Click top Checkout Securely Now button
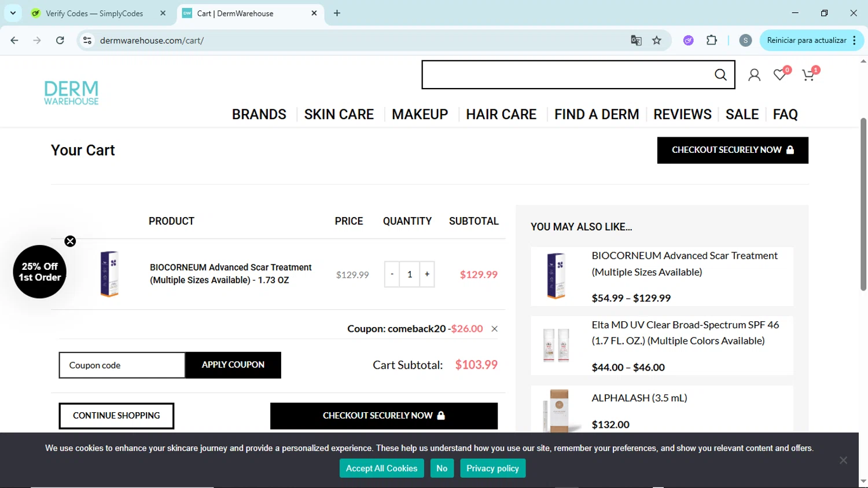Image resolution: width=868 pixels, height=488 pixels. (733, 150)
